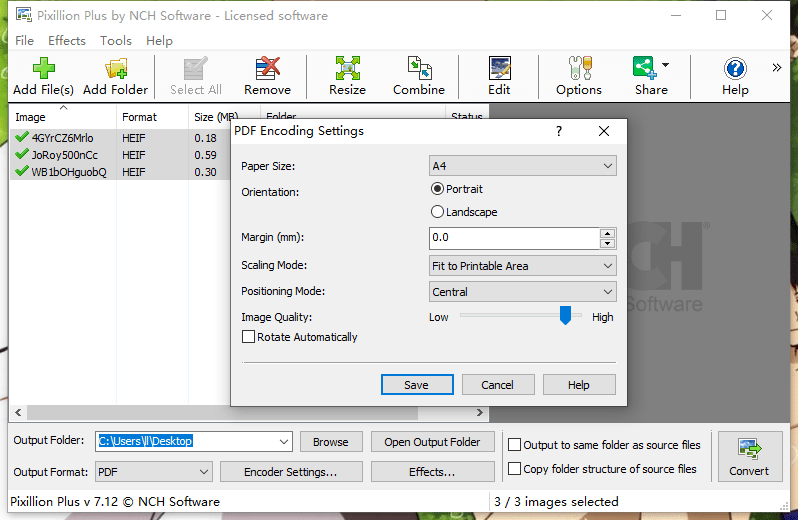The image size is (798, 520).
Task: Click the Help toolbar icon
Action: coord(735,69)
